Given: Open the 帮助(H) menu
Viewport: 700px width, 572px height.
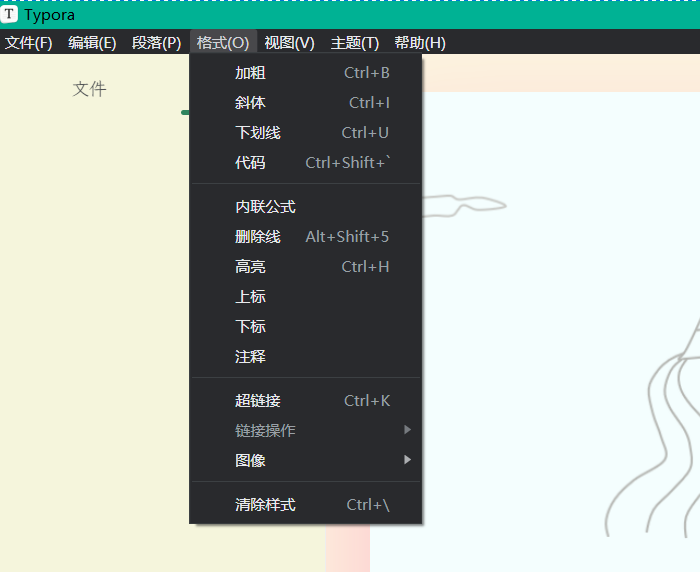Looking at the screenshot, I should (420, 43).
